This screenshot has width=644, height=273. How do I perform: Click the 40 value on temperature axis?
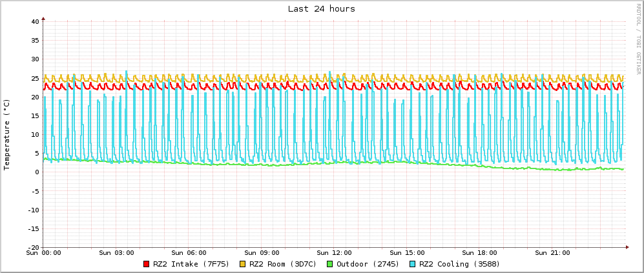coord(35,21)
